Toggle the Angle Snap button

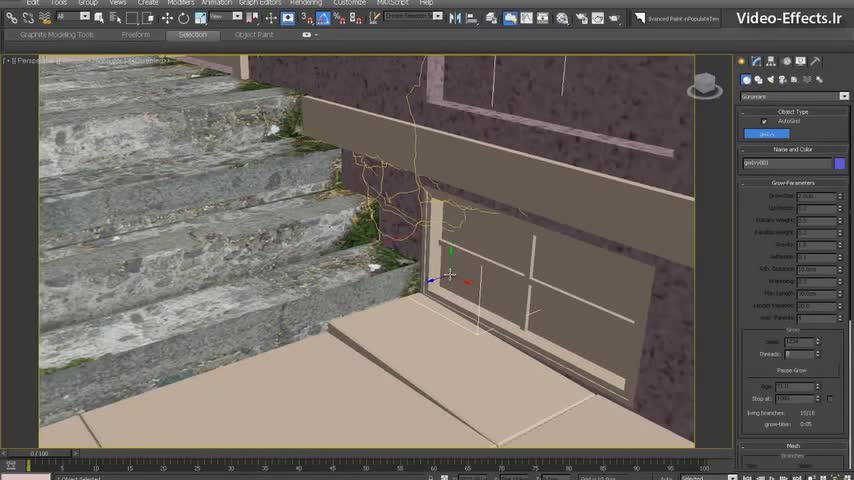click(x=323, y=18)
